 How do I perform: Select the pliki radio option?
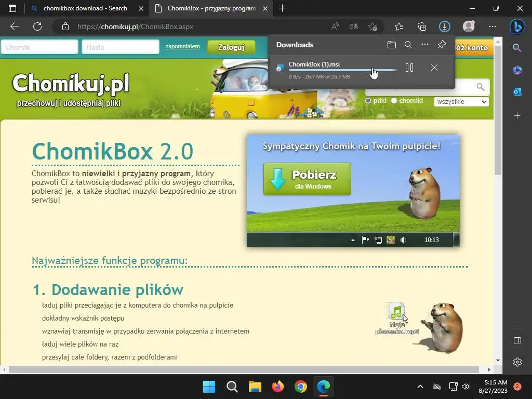tap(368, 101)
